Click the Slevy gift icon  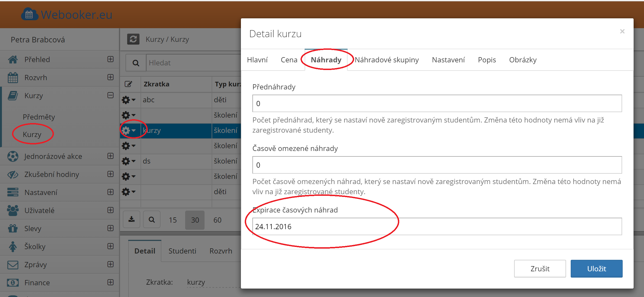point(13,228)
